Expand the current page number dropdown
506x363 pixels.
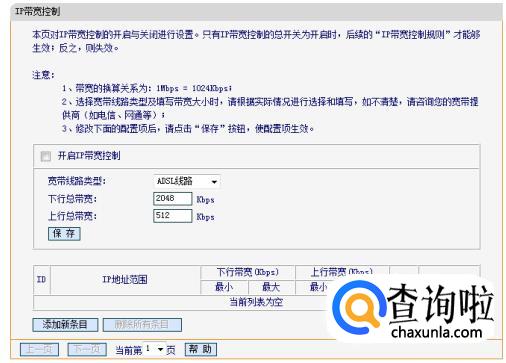(154, 349)
